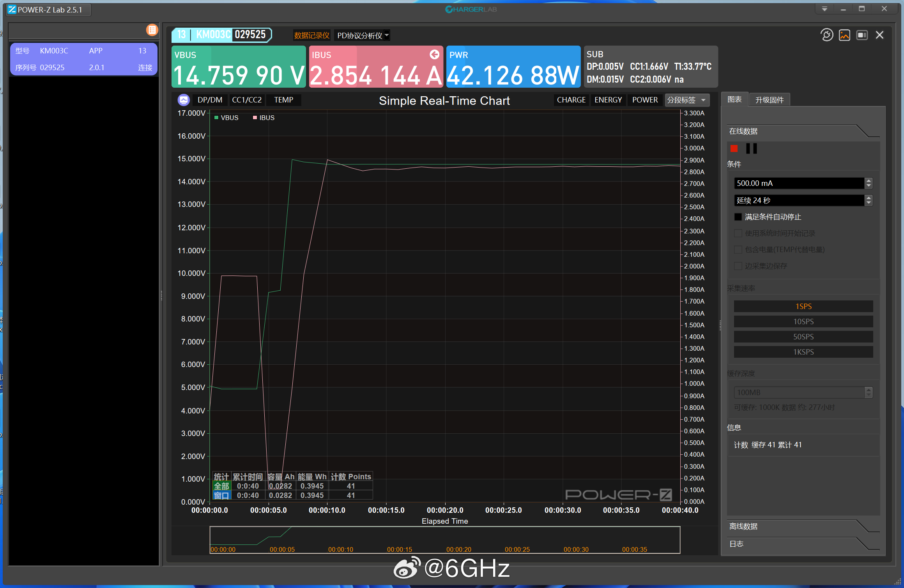
Task: Click the save chart image icon
Action: (x=844, y=35)
